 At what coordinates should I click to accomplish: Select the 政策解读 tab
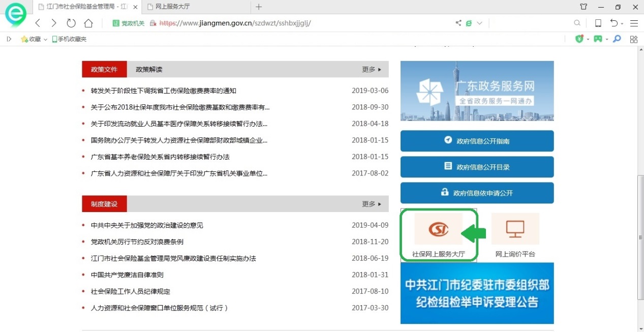tap(149, 69)
